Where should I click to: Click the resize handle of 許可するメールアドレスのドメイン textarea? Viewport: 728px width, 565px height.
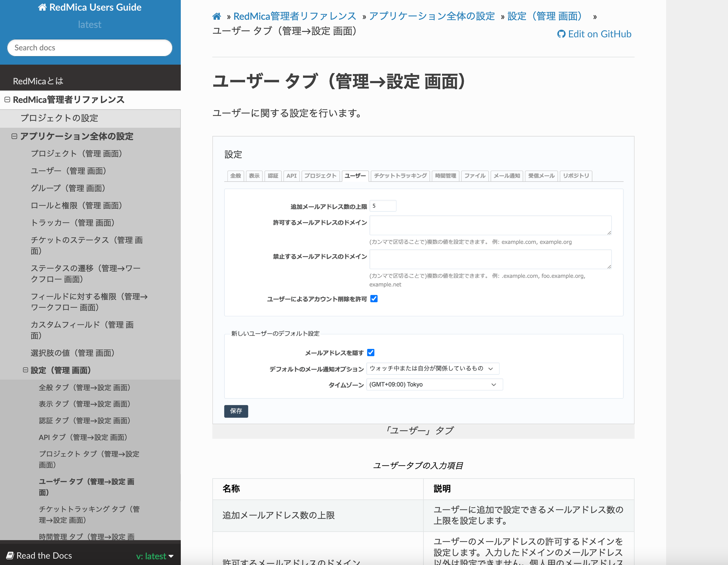point(609,232)
